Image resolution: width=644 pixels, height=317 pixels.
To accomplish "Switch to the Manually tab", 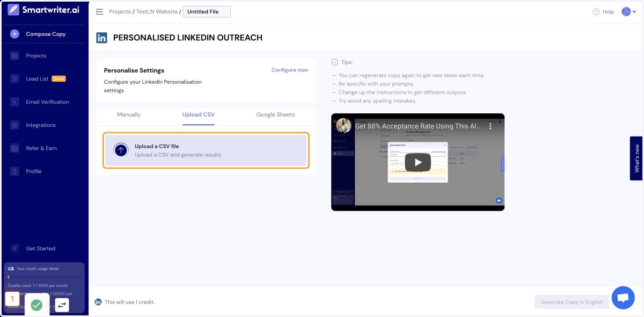I will [129, 114].
